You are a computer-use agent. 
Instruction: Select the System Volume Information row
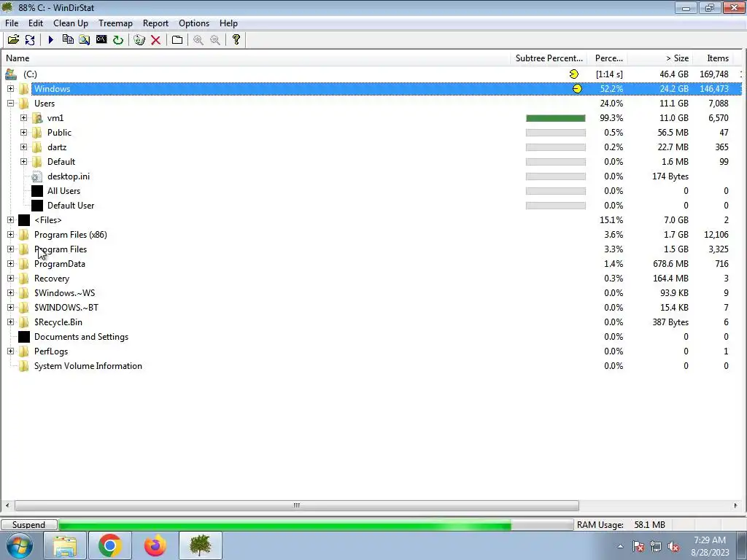coord(371,366)
